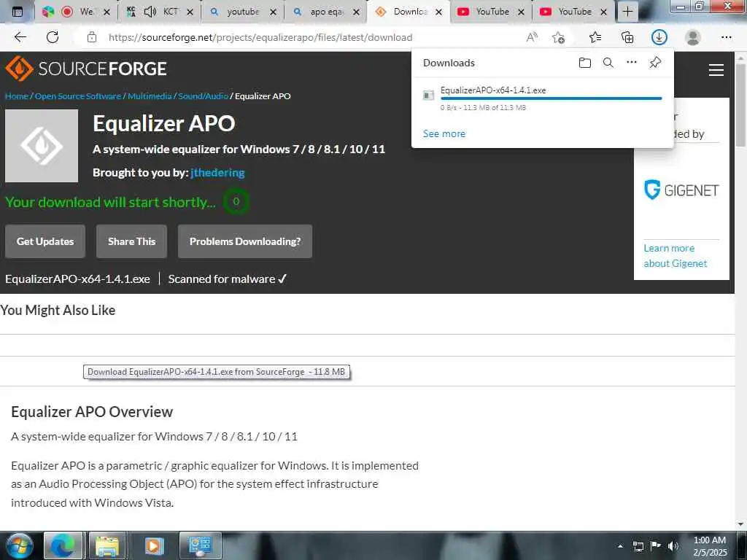Click the SourceForge logo
Screen dimensions: 747x560
pyautogui.click(x=86, y=69)
